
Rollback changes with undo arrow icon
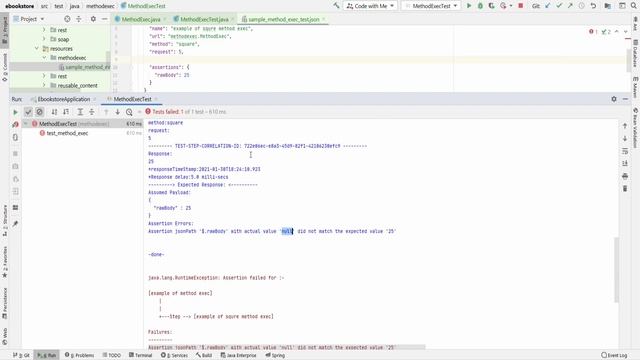pyautogui.click(x=593, y=6)
